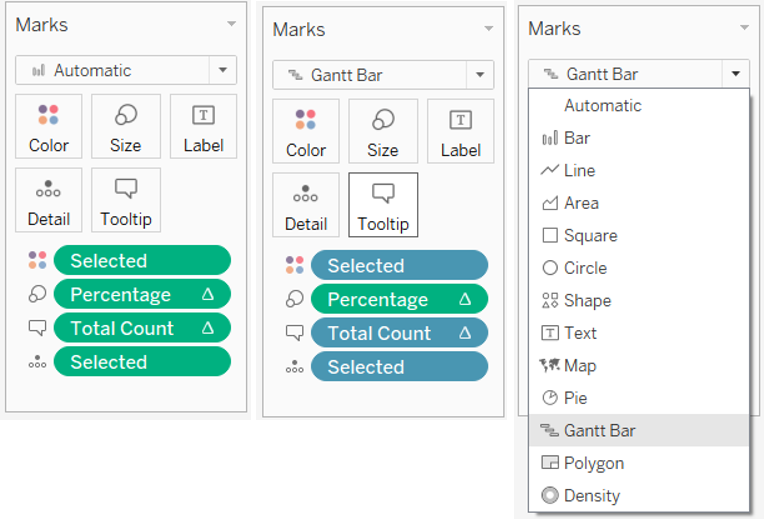Select the green Percentage size pill in left card
Viewport: 764px width, 519px height.
[x=142, y=294]
